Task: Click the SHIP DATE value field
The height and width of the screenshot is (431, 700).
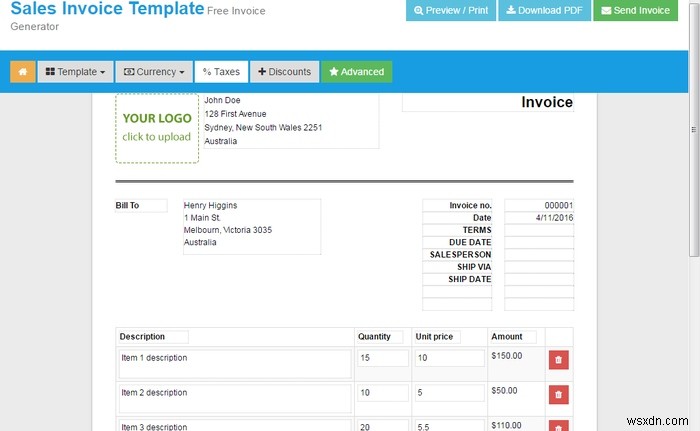Action: 539,279
